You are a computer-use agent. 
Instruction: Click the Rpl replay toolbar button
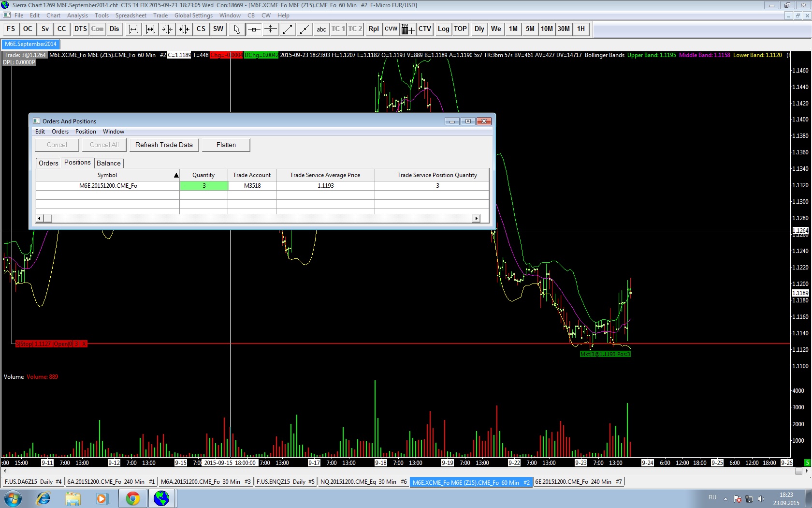(x=374, y=29)
